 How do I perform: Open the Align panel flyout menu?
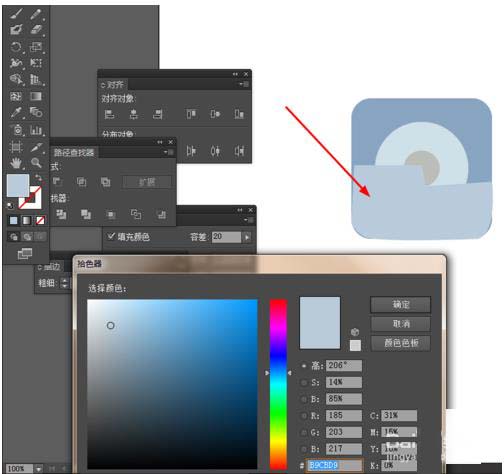point(244,84)
